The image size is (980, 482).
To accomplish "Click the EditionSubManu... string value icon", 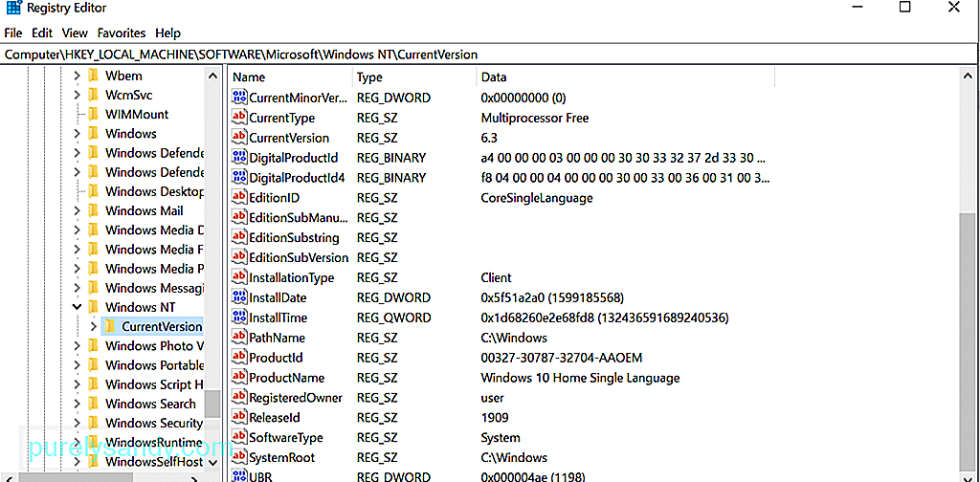I will point(238,217).
